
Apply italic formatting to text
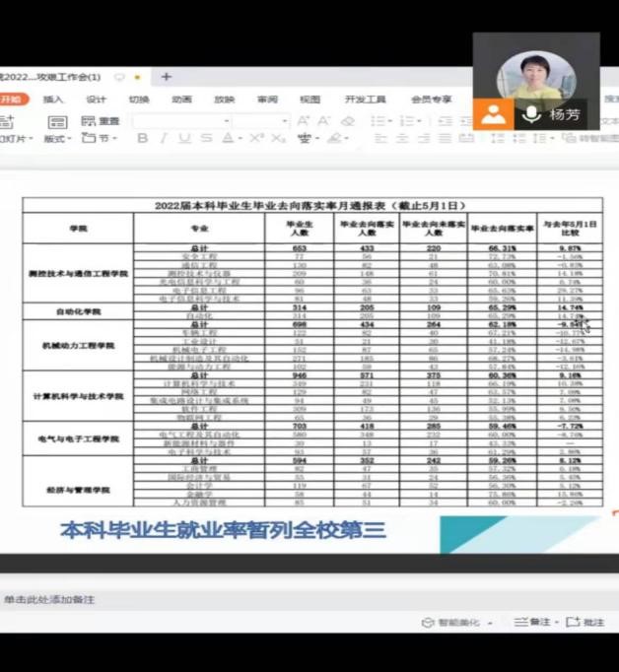[x=163, y=139]
